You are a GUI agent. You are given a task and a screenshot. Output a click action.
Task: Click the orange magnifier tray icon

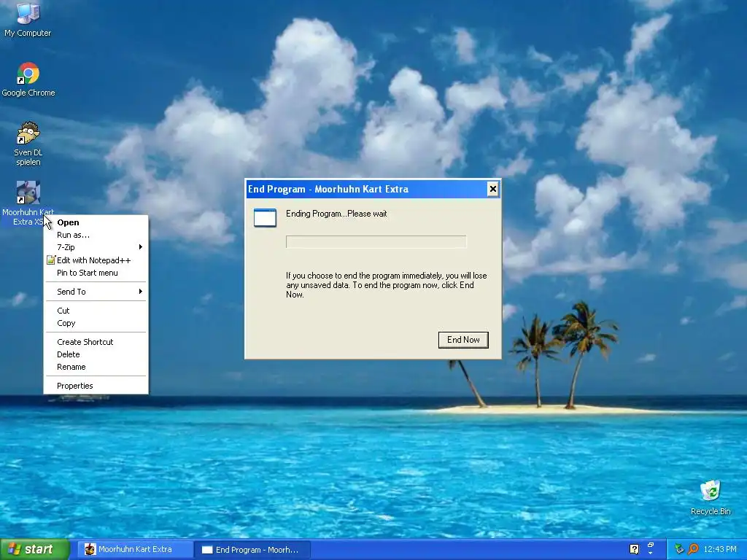point(693,549)
